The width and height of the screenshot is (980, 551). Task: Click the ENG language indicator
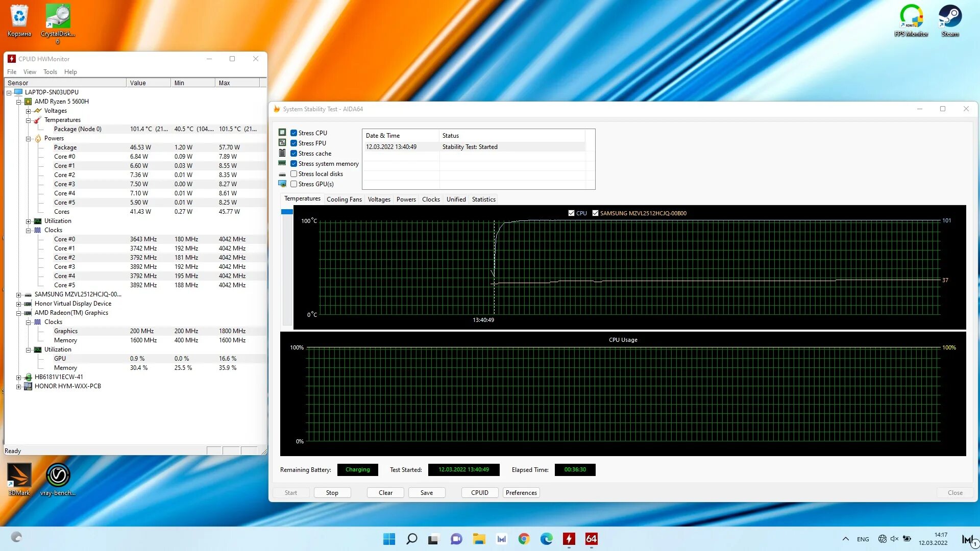click(863, 539)
